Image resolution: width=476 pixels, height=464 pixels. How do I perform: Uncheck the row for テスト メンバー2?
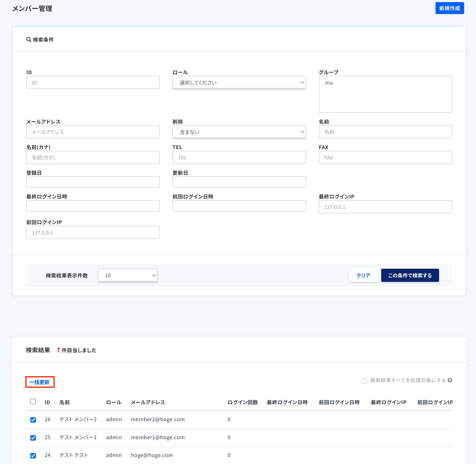pyautogui.click(x=33, y=420)
